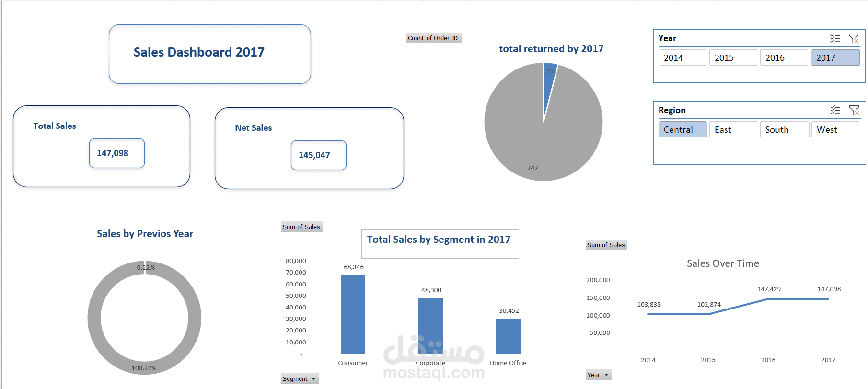This screenshot has height=389, width=868.
Task: Select the Total Sales value 147,098
Action: click(x=116, y=153)
